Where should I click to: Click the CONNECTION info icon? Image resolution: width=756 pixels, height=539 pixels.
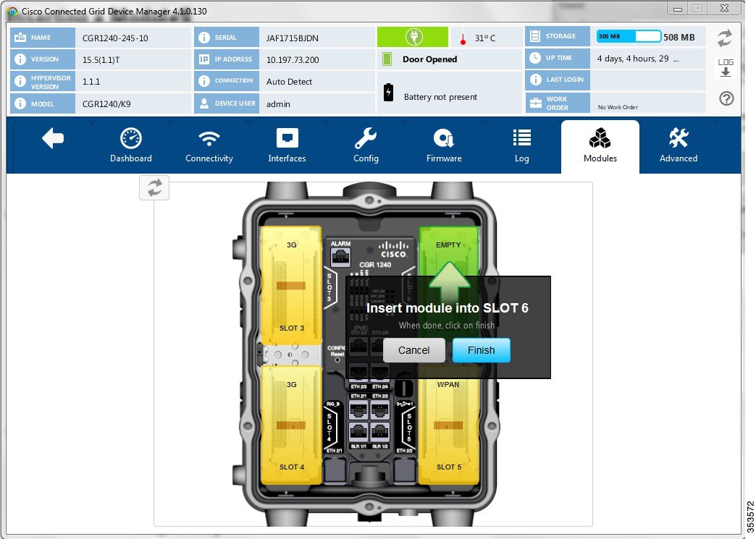204,81
